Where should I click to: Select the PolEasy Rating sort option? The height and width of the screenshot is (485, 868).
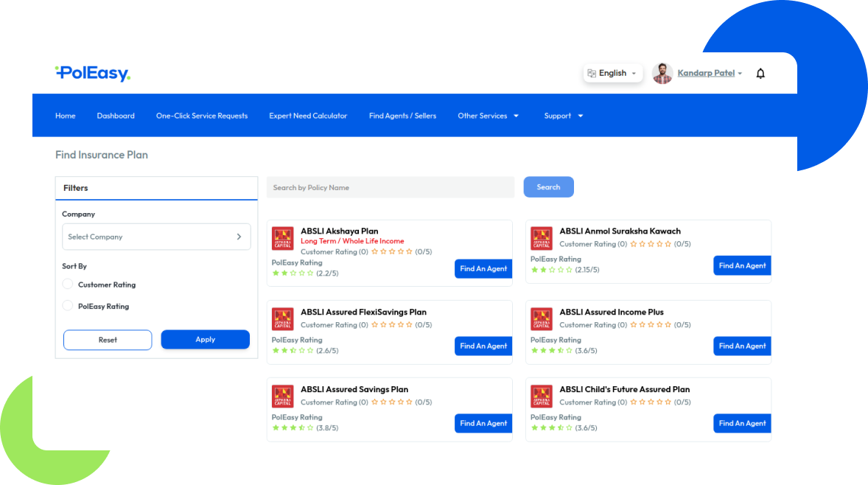68,306
